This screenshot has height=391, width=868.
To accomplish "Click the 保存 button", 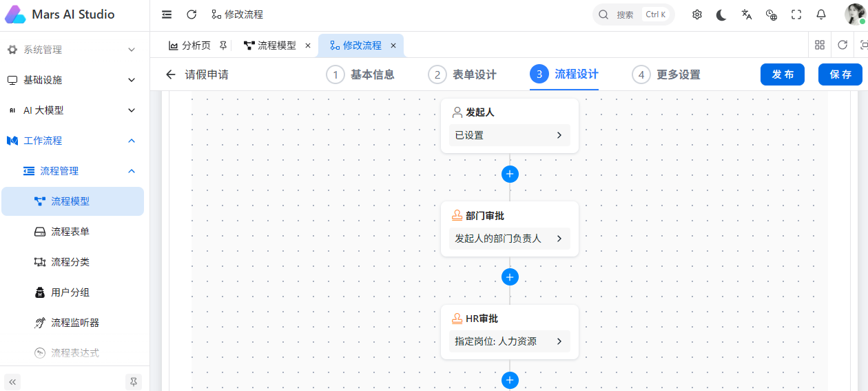I will [x=840, y=74].
